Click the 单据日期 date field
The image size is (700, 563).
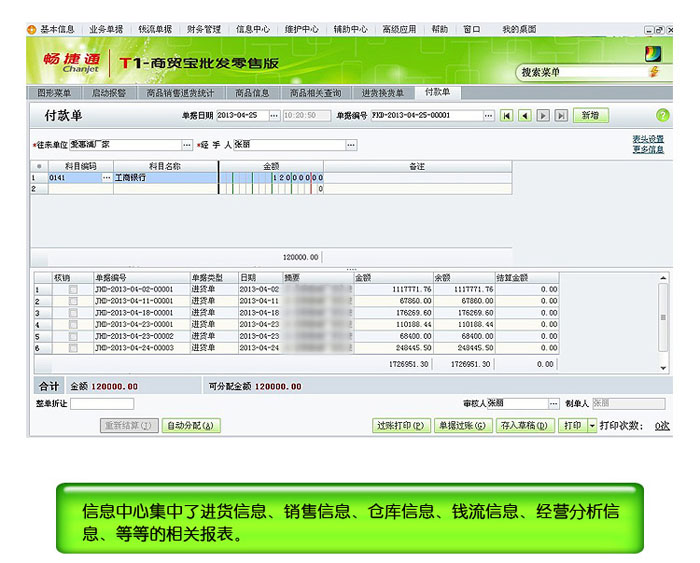tap(242, 115)
